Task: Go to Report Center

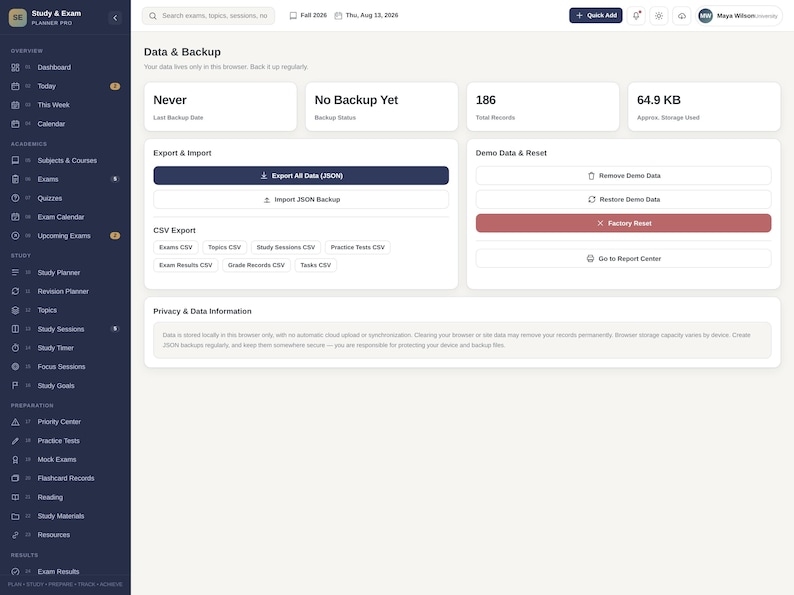Action: click(623, 259)
